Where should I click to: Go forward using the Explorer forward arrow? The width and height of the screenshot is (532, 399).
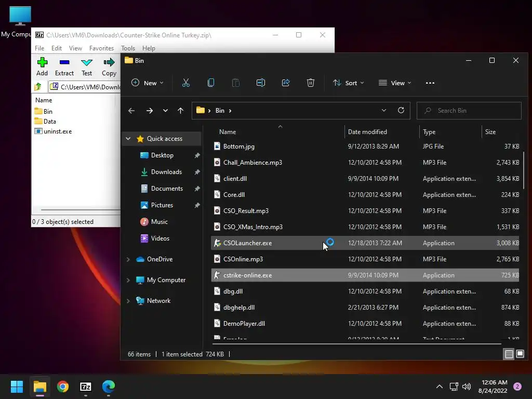[149, 111]
